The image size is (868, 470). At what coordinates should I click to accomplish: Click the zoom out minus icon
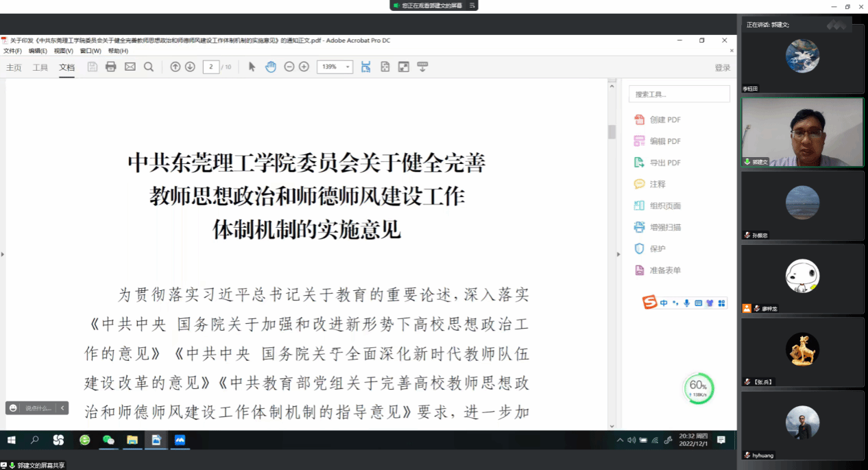[x=289, y=67]
